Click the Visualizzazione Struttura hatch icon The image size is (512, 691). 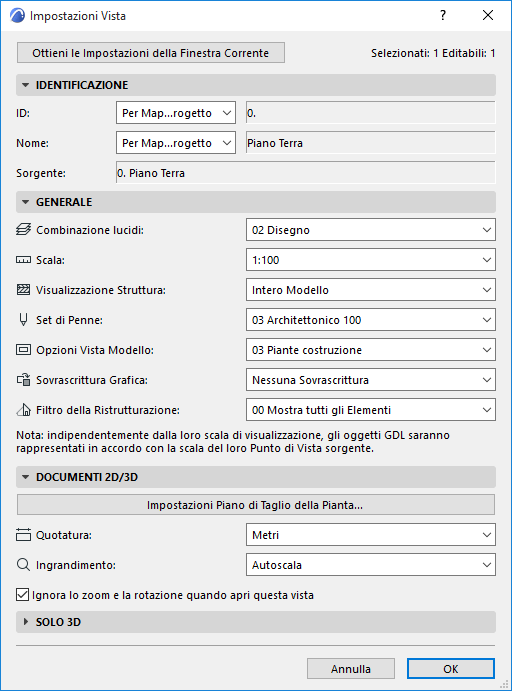23,290
